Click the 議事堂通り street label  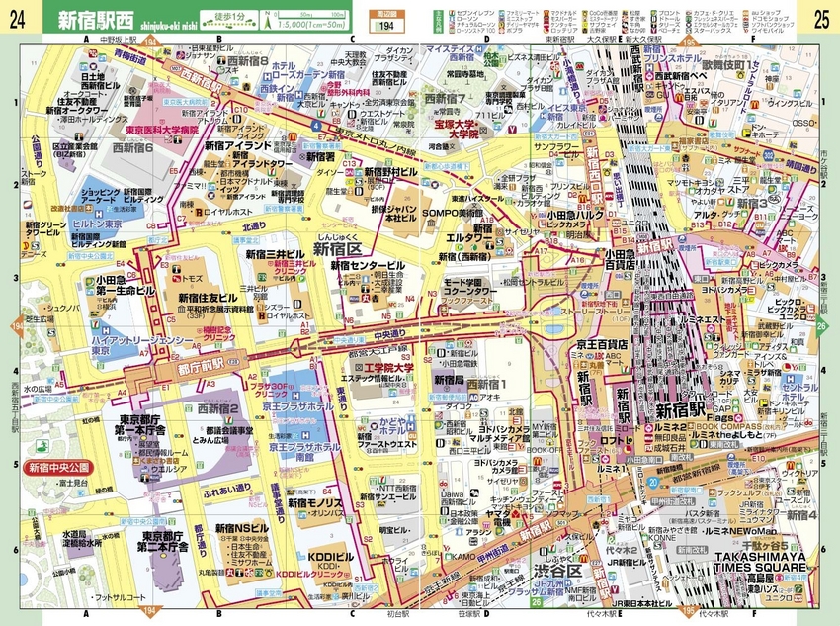[x=279, y=502]
